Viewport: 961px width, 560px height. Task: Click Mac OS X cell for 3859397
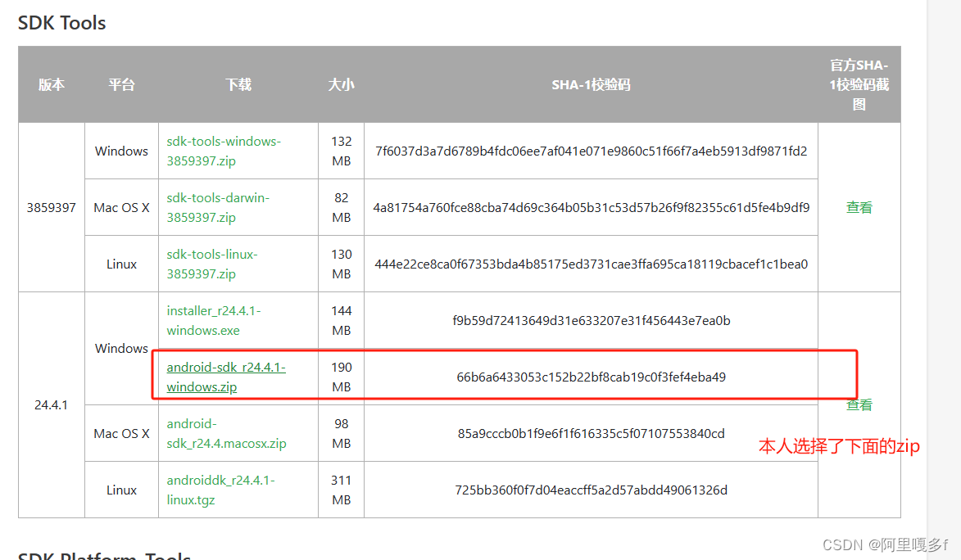coord(121,207)
